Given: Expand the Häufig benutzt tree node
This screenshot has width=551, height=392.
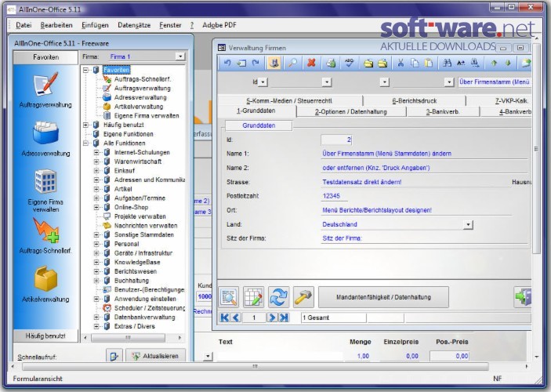Looking at the screenshot, I should coord(85,125).
